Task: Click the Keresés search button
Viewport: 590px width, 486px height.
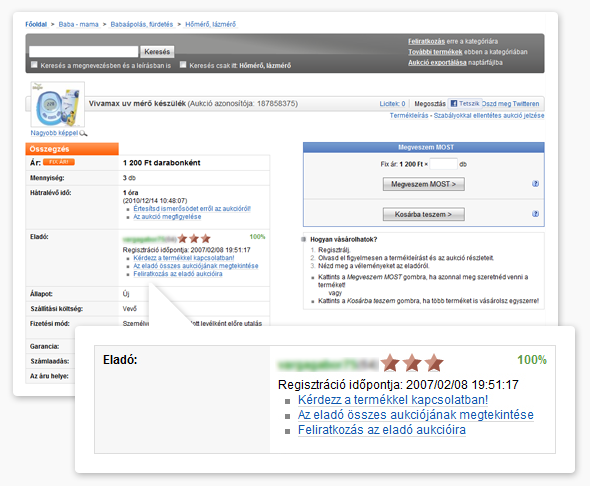Action: tap(157, 52)
